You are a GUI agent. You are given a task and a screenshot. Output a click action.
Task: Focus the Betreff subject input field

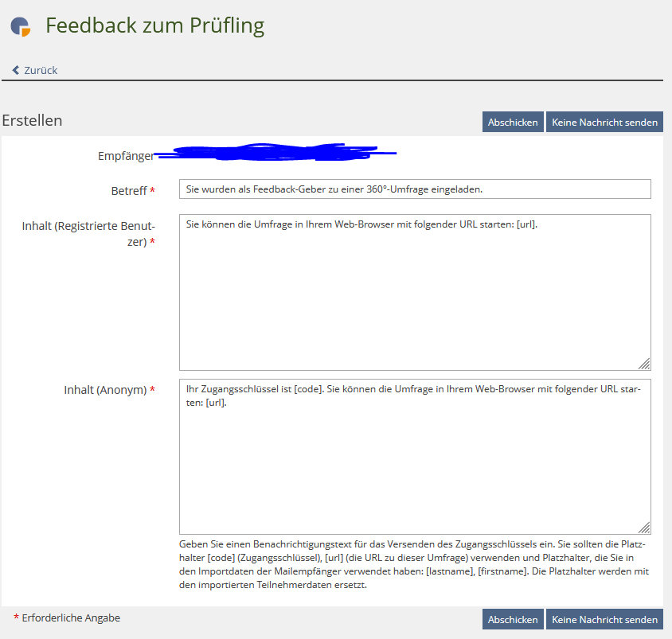pyautogui.click(x=415, y=189)
